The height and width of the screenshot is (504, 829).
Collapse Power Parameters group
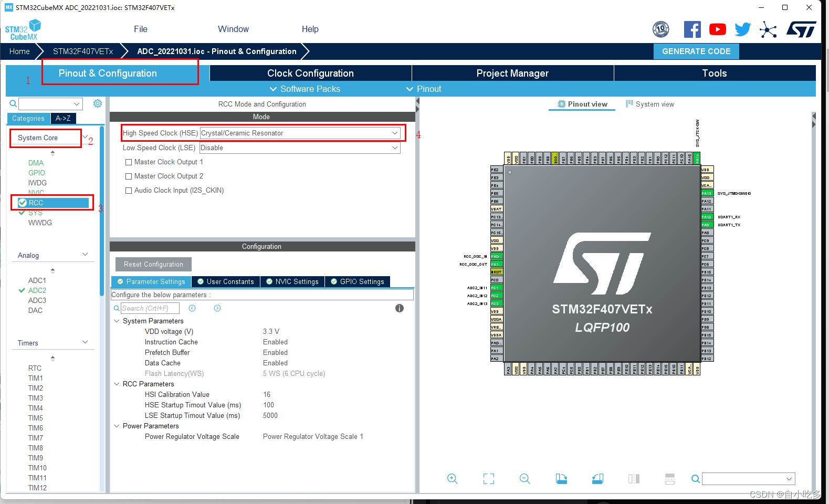click(117, 426)
